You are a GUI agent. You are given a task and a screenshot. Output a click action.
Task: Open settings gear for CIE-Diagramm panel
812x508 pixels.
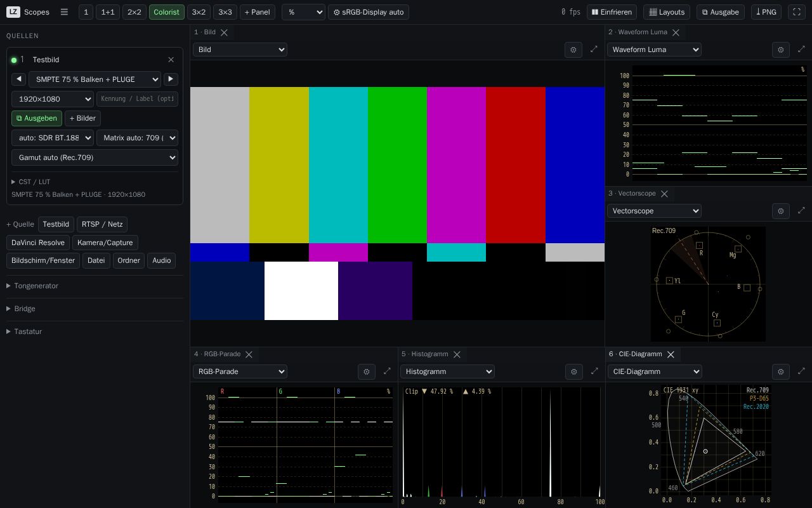coord(781,371)
